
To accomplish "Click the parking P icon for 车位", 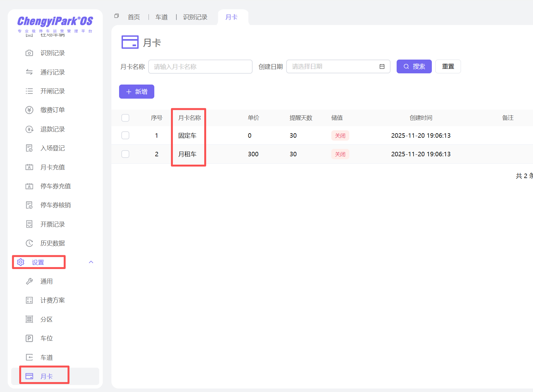I will tap(29, 339).
